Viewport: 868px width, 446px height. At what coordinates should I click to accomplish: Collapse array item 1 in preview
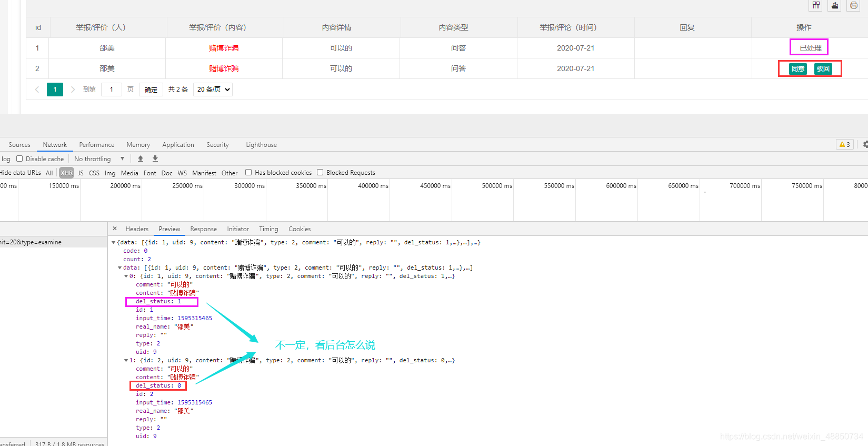[126, 360]
